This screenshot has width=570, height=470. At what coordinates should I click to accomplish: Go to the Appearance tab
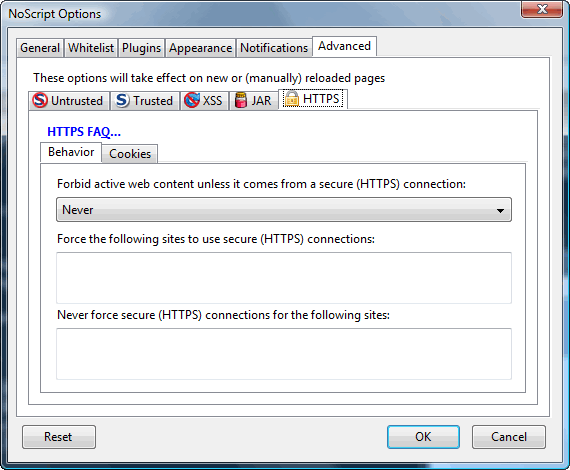(200, 48)
